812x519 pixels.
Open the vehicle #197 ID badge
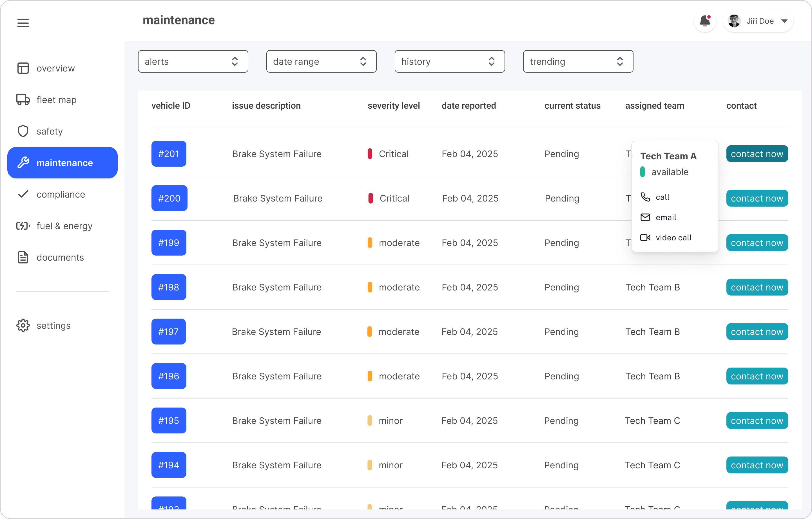point(168,332)
